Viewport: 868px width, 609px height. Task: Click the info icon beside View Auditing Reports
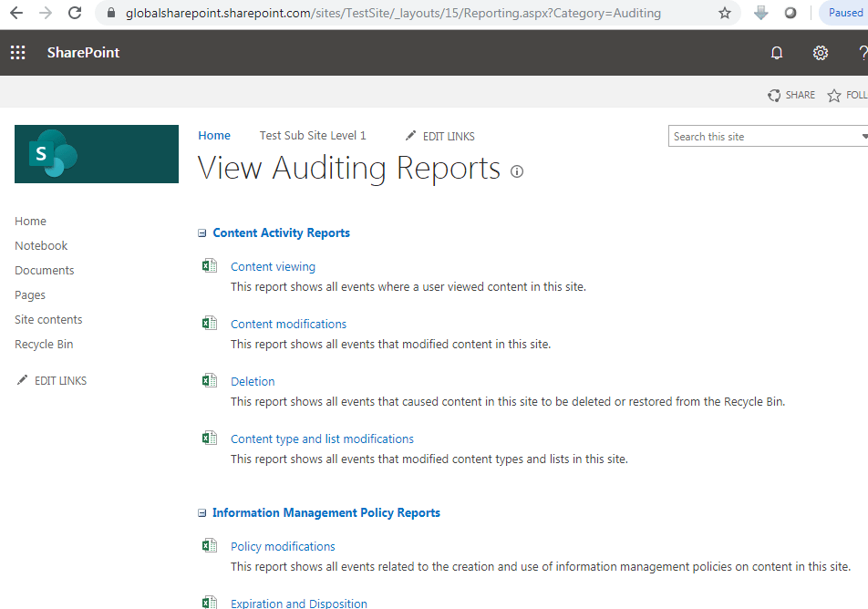click(x=516, y=171)
